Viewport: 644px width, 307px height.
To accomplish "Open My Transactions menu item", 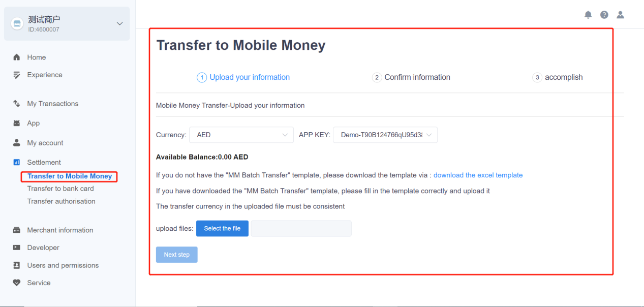I will coord(53,104).
